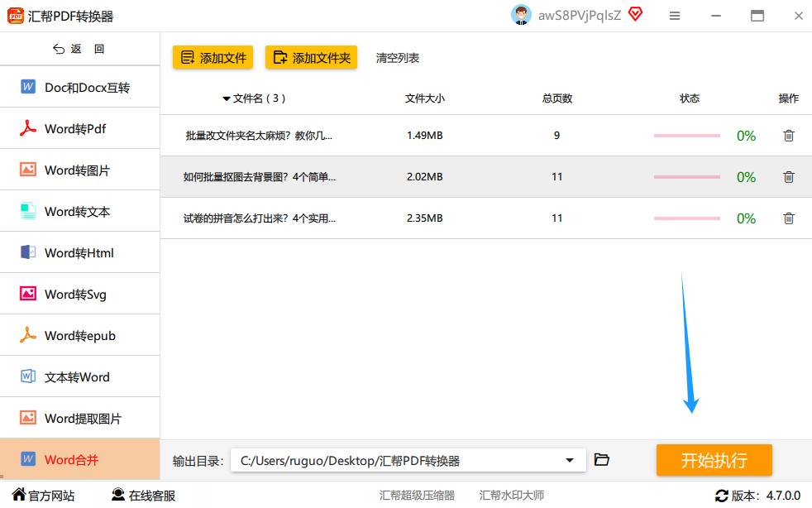Delete the 试卷的拼音 row with trash icon

click(789, 218)
